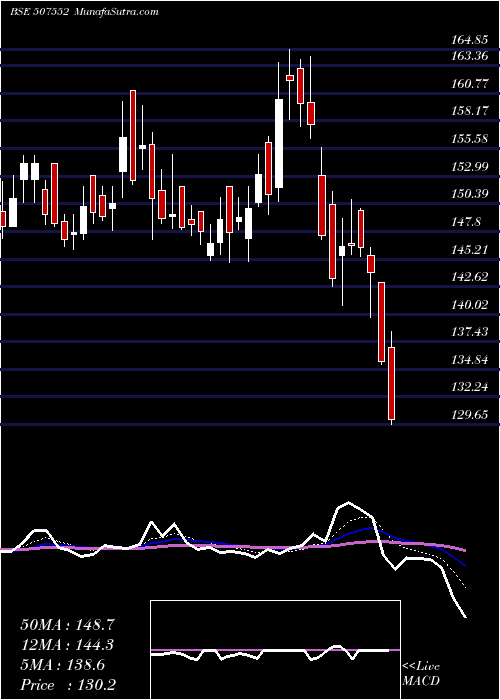Click the BSE 507552 ticker title

point(39,12)
